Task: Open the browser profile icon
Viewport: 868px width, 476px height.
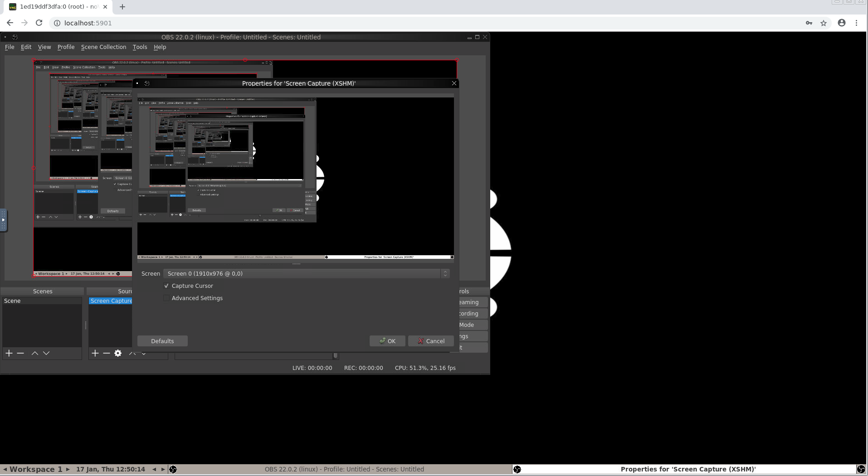Action: click(x=842, y=23)
